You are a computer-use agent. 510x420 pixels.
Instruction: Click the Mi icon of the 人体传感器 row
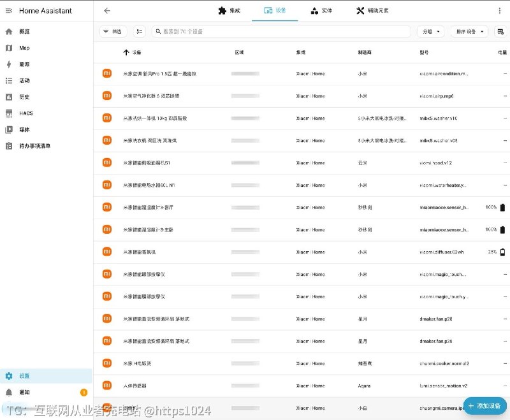pos(107,386)
